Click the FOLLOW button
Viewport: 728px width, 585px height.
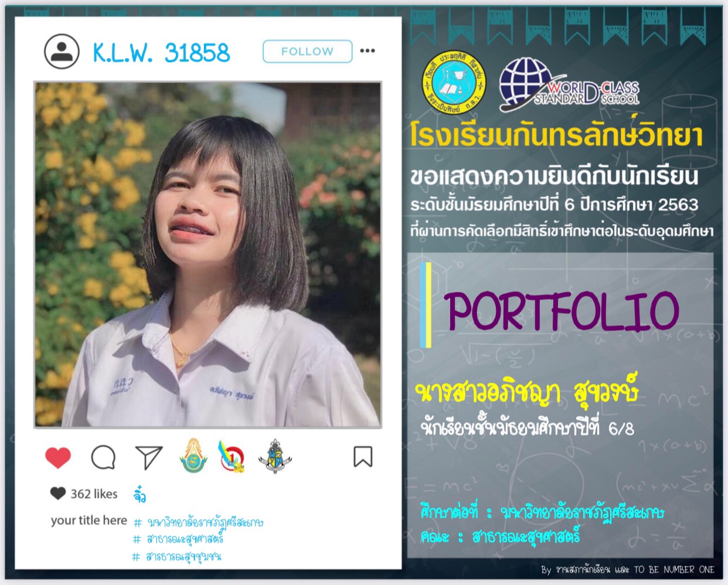(307, 52)
